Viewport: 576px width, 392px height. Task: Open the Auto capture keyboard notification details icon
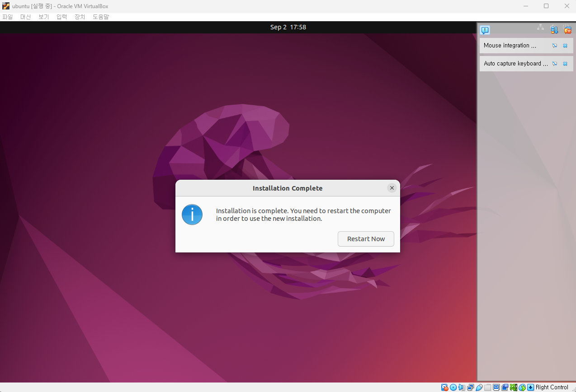pos(555,64)
